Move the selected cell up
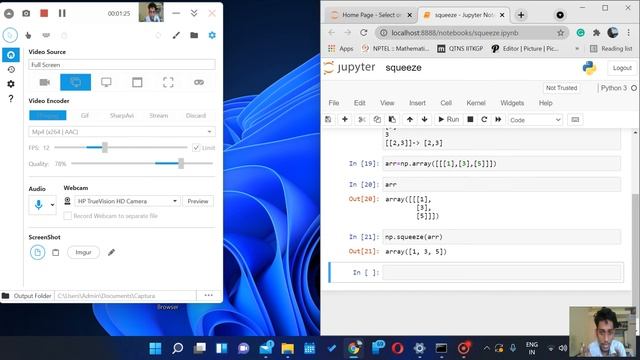640x360 pixels. pyautogui.click(x=410, y=120)
